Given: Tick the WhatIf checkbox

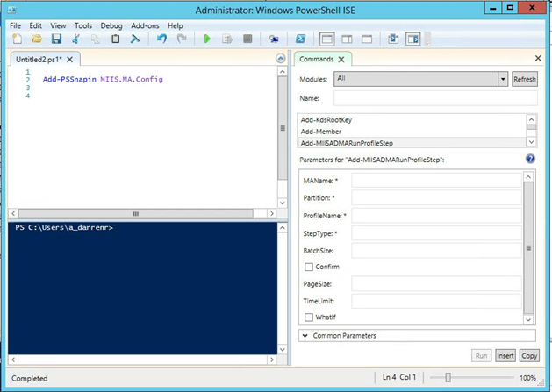Looking at the screenshot, I should pyautogui.click(x=308, y=317).
